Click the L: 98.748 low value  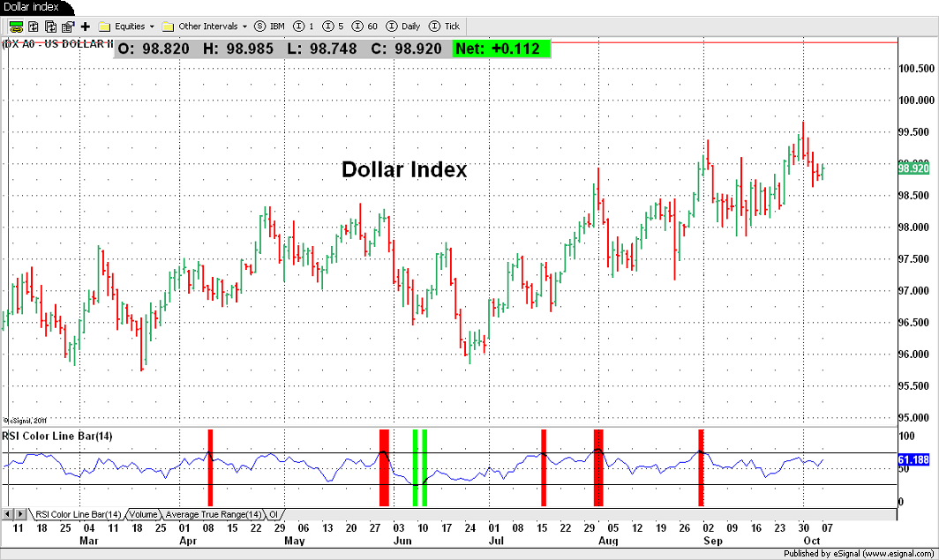pos(322,49)
